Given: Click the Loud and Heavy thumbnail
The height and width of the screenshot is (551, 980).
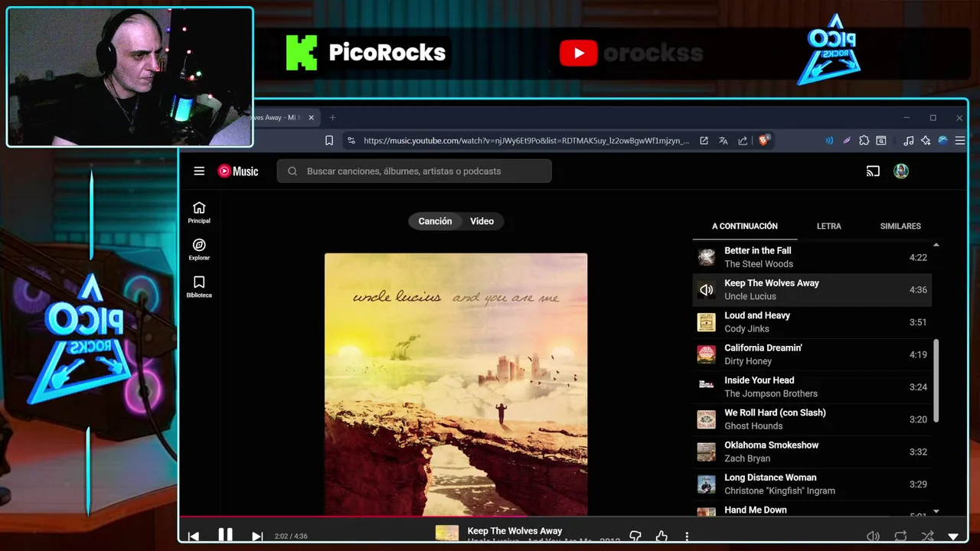Looking at the screenshot, I should (x=706, y=322).
